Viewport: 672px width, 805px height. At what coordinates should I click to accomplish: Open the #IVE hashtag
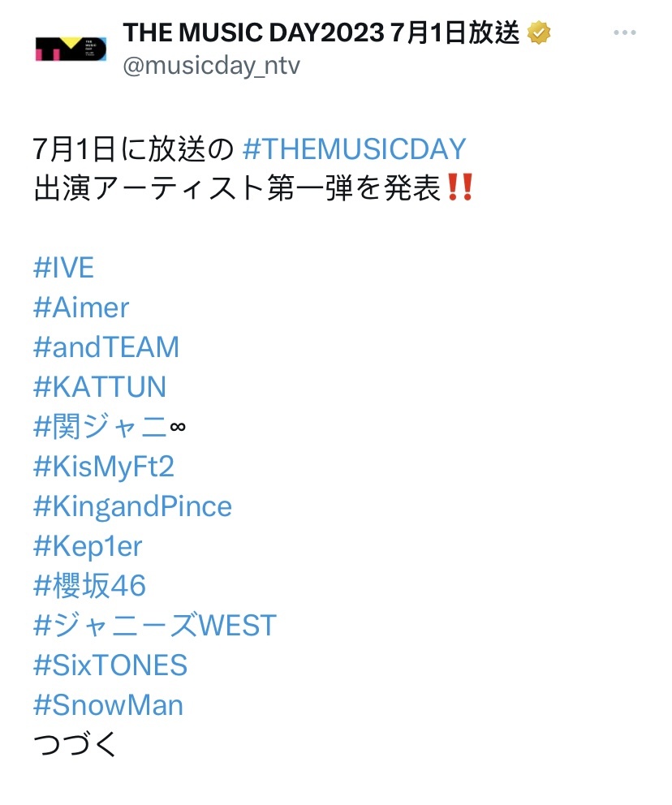(x=63, y=268)
